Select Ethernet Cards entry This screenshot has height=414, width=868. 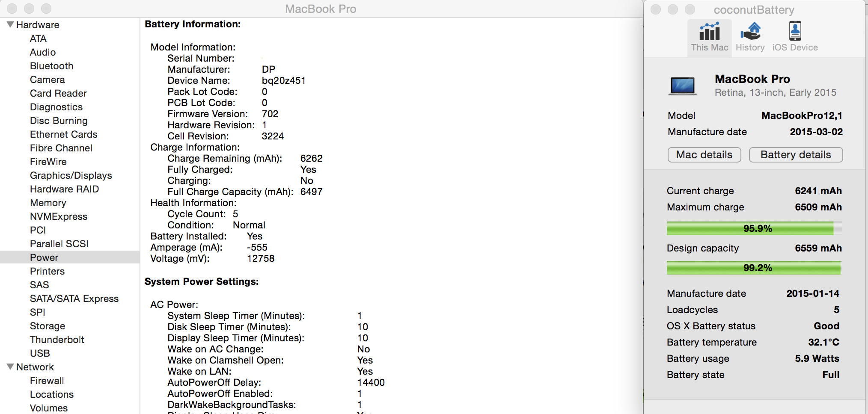click(64, 134)
